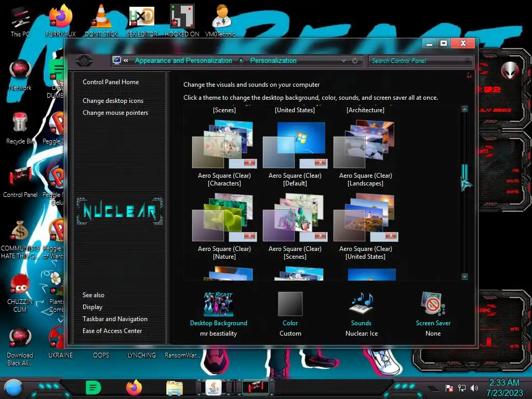Select the HxD editor desktop icon
The width and height of the screenshot is (532, 399).
(142, 21)
